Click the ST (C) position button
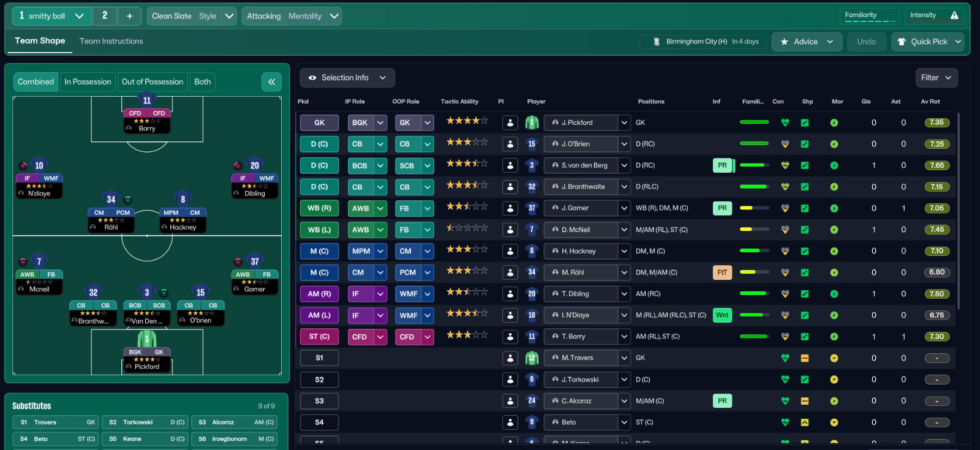Image resolution: width=980 pixels, height=450 pixels. point(319,337)
